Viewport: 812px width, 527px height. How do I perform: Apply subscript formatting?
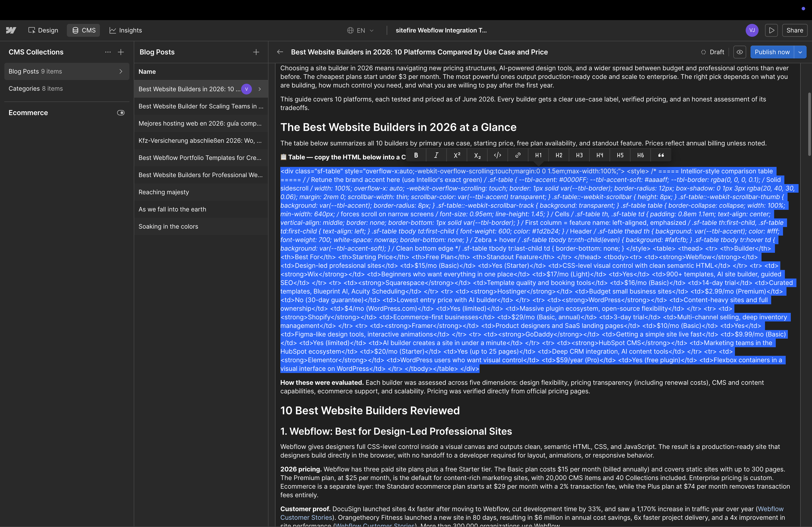tap(477, 155)
